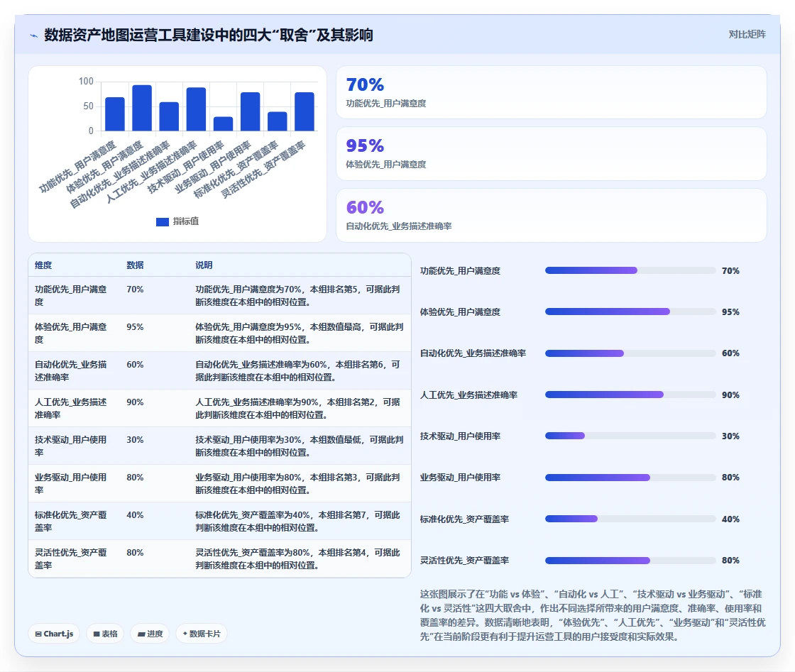Click the lightning icon beside the dashboard title
795x672 pixels.
(x=34, y=35)
